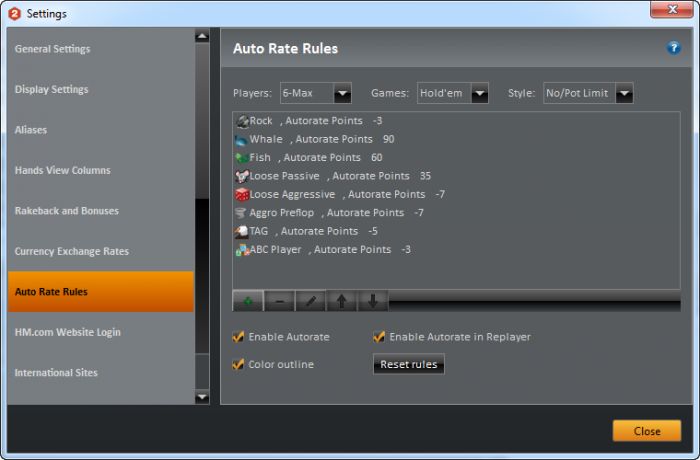Click the Rock rule icon
Image resolution: width=700 pixels, height=460 pixels.
[x=242, y=121]
